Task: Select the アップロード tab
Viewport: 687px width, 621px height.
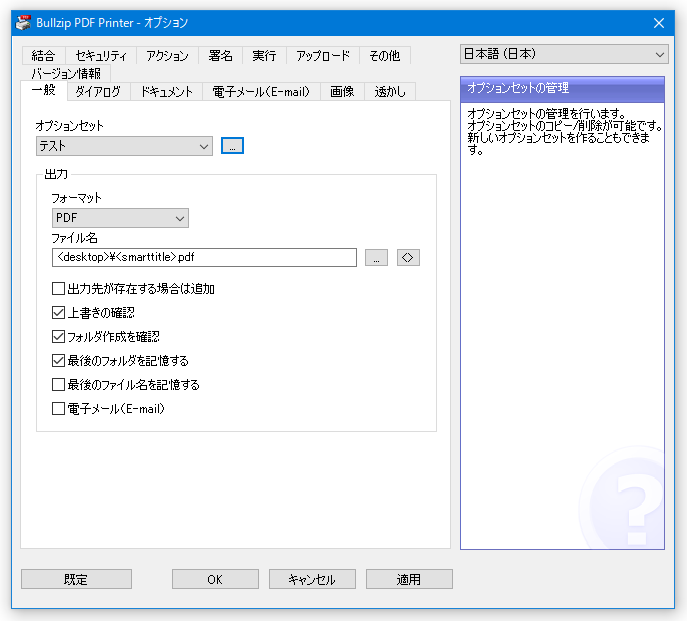Action: click(x=323, y=56)
